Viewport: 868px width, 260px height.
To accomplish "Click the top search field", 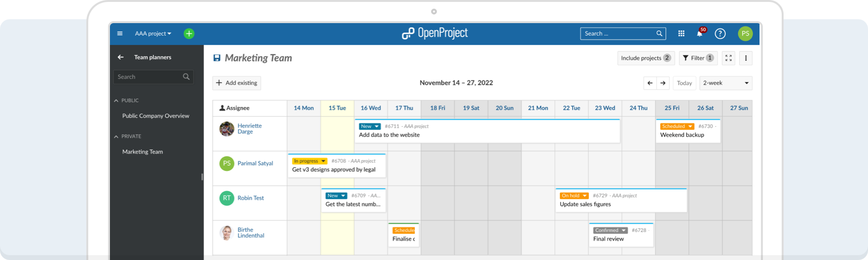I will coord(618,34).
